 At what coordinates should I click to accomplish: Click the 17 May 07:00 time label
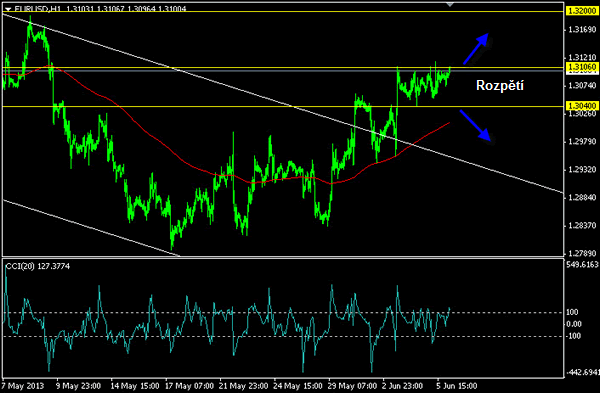pos(189,386)
